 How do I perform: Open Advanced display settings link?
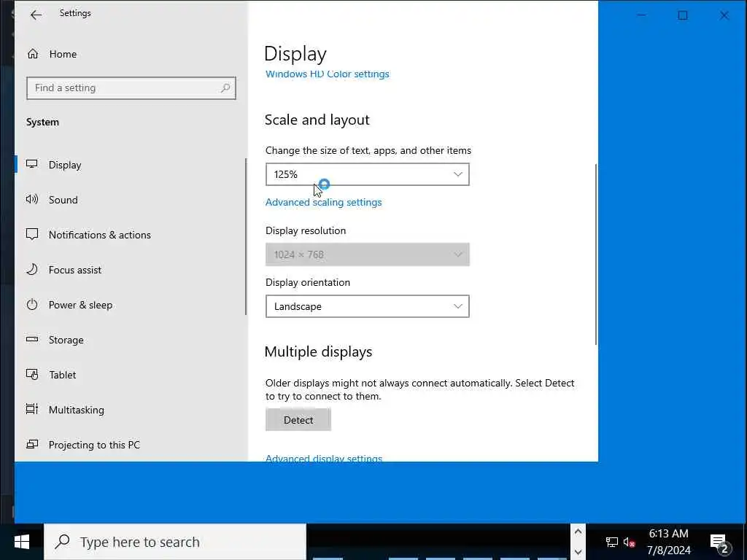(324, 458)
